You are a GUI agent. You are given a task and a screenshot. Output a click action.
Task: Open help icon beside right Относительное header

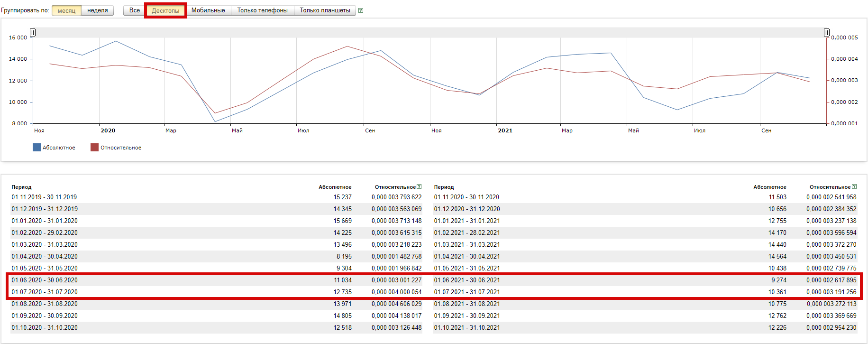click(x=854, y=186)
